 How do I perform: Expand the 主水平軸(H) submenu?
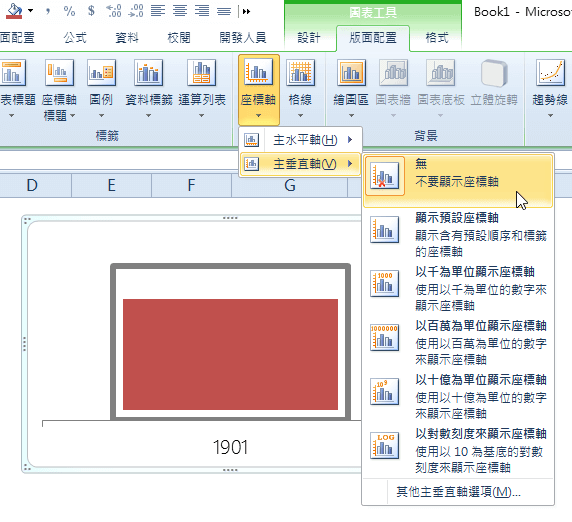tap(300, 140)
